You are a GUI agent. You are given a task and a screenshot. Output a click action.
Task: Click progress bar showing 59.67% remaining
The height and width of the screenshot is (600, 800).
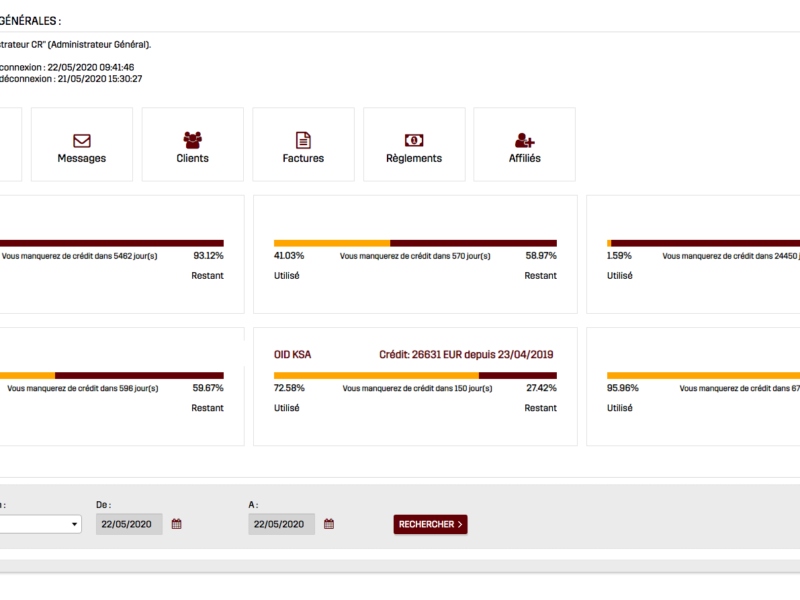pos(112,376)
